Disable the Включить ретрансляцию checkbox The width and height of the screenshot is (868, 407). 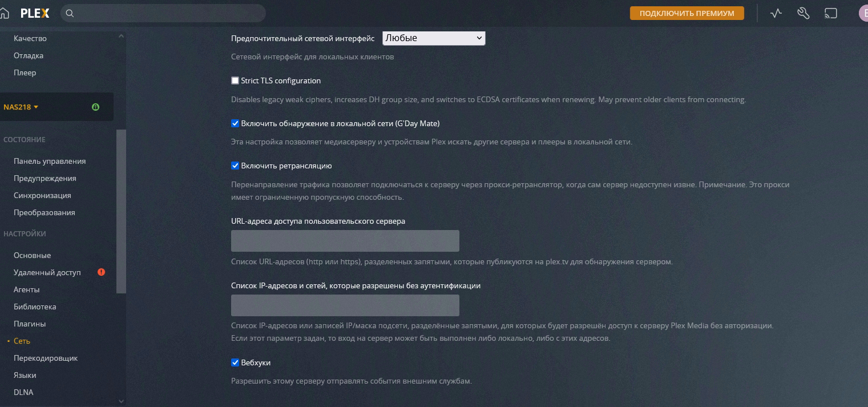pyautogui.click(x=235, y=166)
